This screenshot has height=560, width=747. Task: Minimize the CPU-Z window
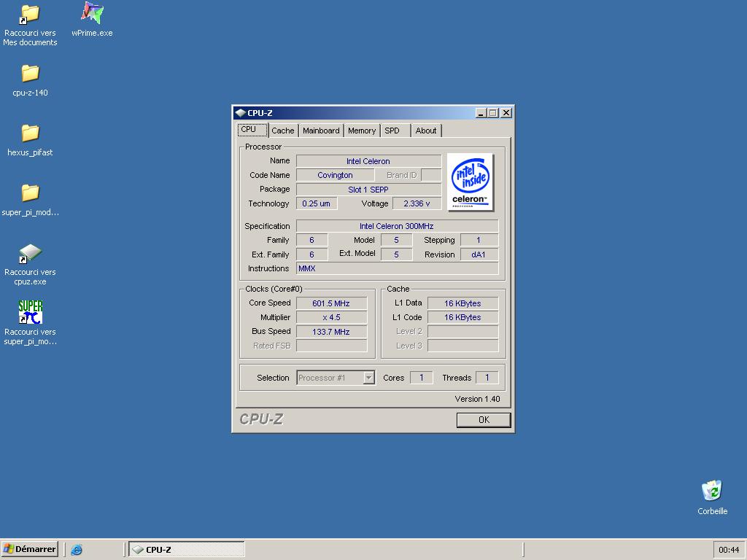pos(481,113)
